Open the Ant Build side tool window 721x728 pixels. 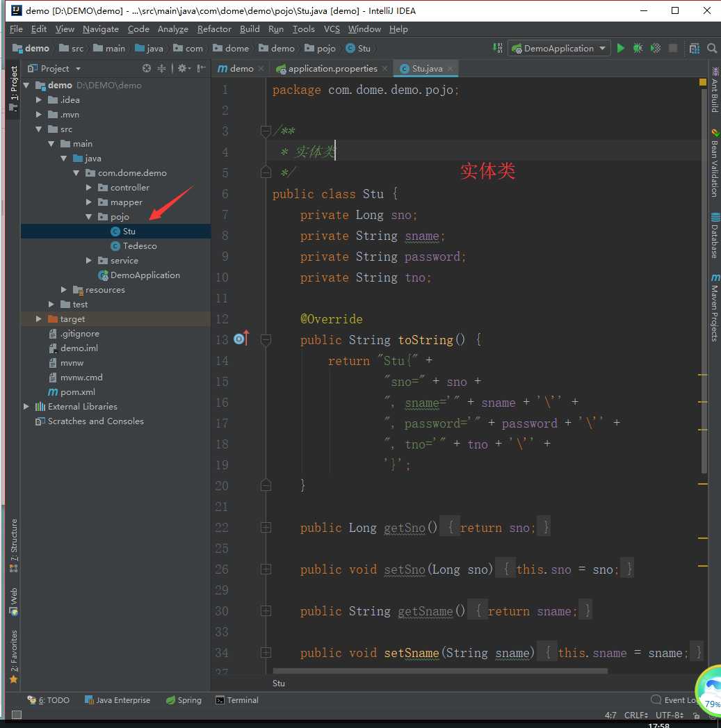pos(715,90)
